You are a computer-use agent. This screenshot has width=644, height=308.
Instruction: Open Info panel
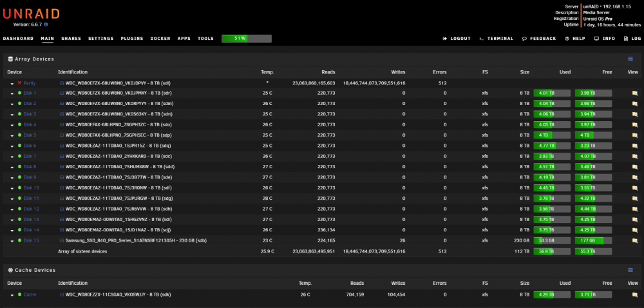(x=605, y=39)
